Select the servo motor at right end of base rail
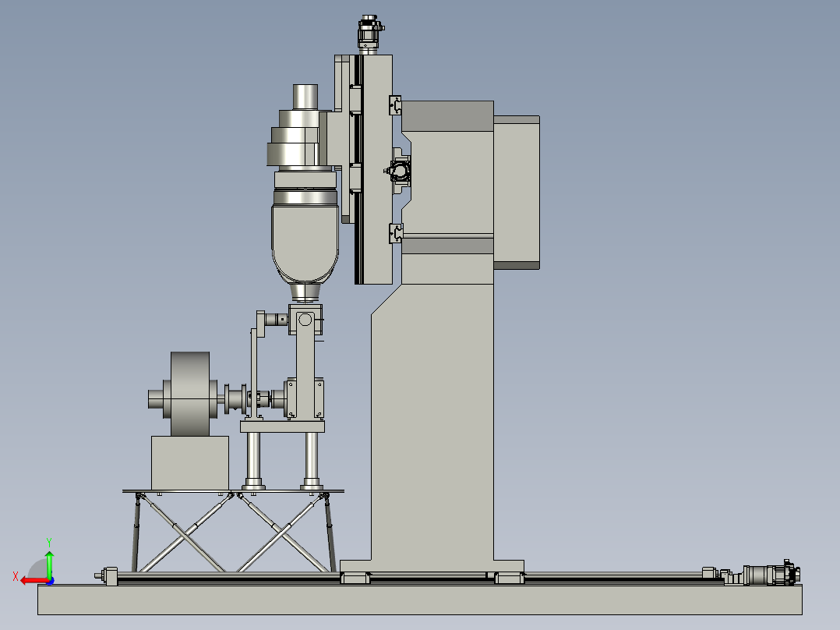 [771, 574]
